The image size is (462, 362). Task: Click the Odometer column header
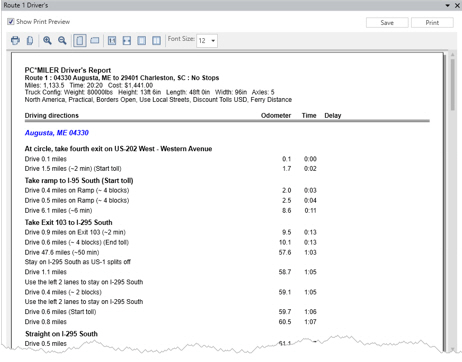276,115
